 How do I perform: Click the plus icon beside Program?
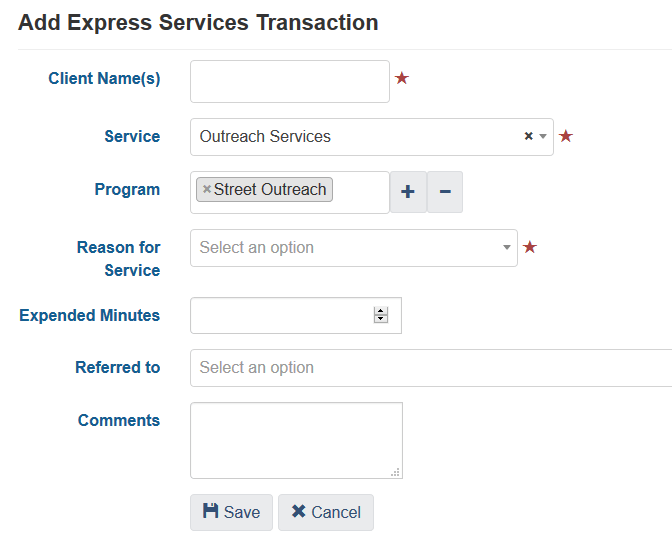click(408, 192)
